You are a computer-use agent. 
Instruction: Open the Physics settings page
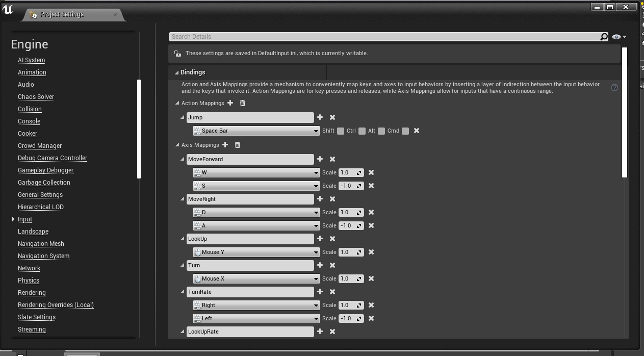click(x=28, y=280)
